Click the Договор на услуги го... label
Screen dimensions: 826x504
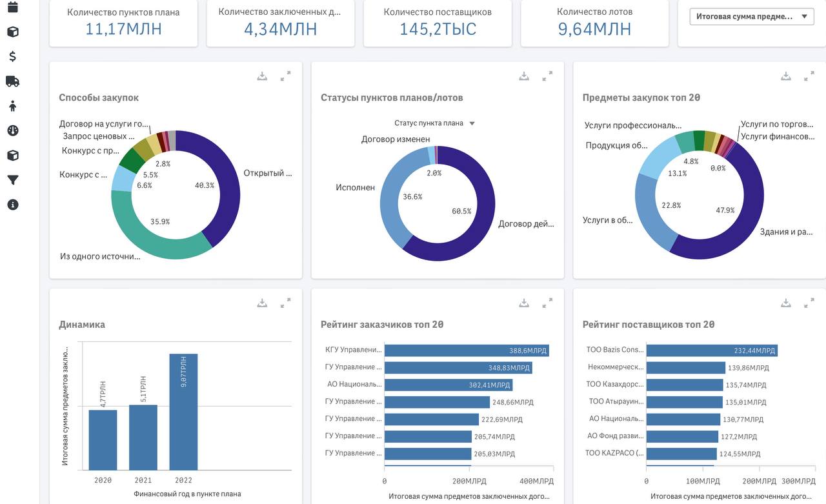(104, 124)
